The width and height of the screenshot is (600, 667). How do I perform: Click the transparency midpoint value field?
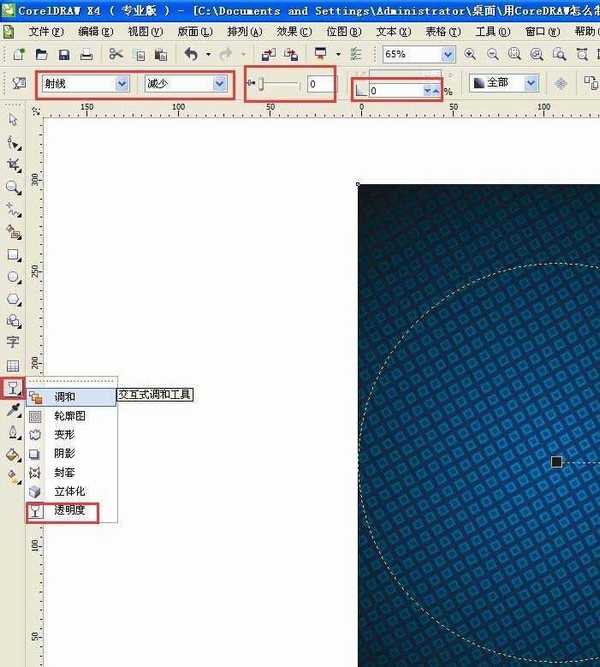319,84
